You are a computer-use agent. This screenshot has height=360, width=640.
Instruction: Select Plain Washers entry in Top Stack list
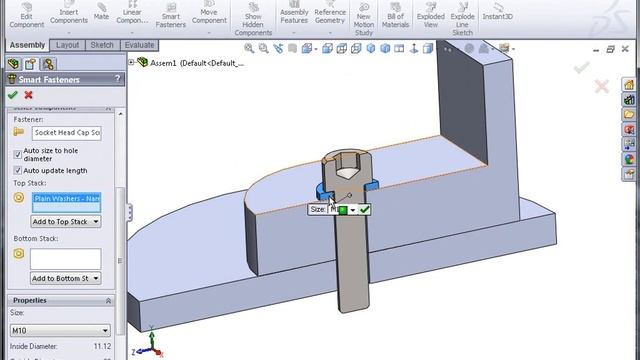[67, 198]
